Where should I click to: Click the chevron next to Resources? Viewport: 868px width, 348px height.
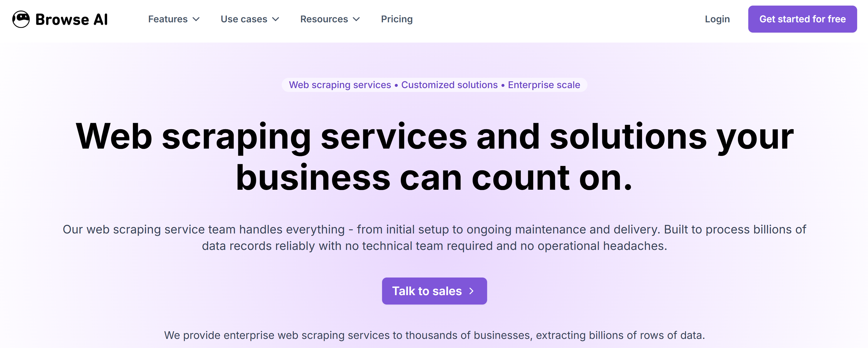tap(357, 20)
